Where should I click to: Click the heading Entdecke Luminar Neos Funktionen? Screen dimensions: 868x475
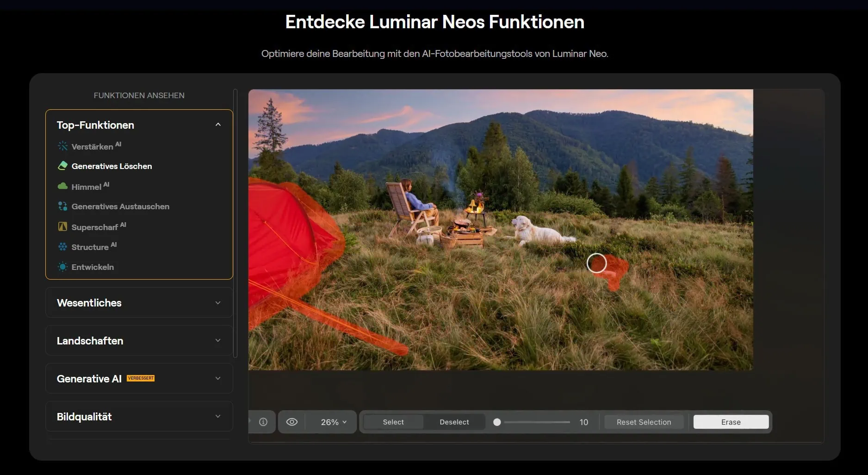(x=434, y=22)
